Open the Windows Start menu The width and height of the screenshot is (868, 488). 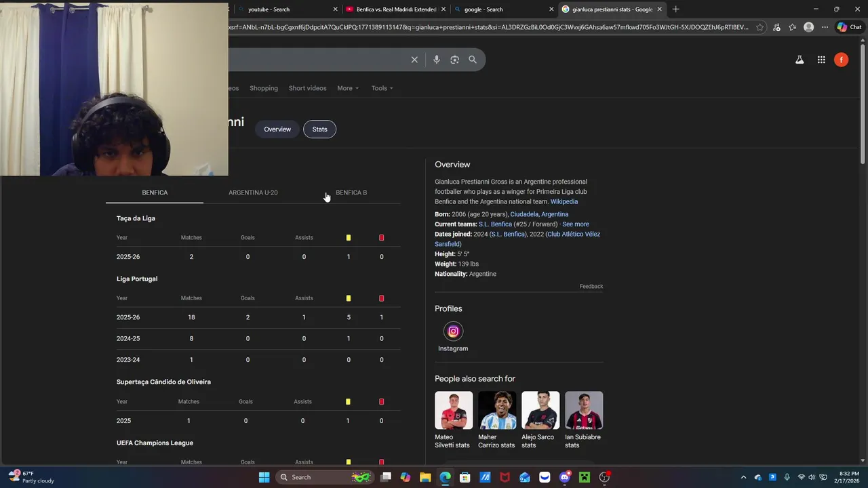264,477
